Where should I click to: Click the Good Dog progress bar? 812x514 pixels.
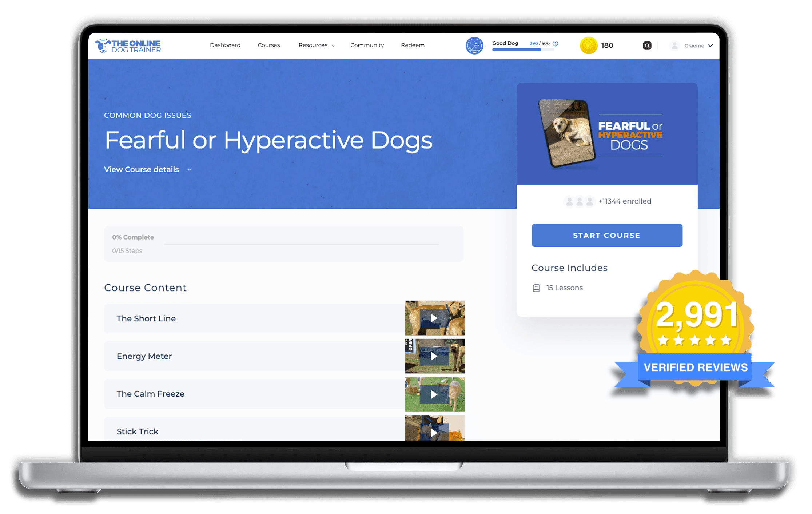[522, 50]
